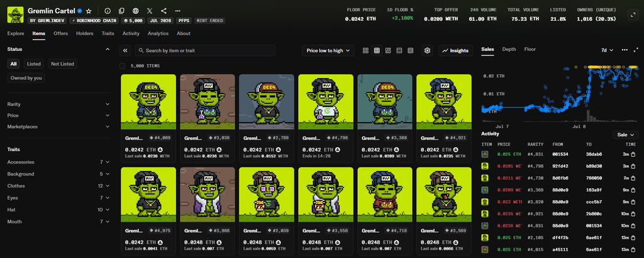Click the BY GREMLINDEV creator badge
This screenshot has height=258, width=644.
click(x=47, y=21)
